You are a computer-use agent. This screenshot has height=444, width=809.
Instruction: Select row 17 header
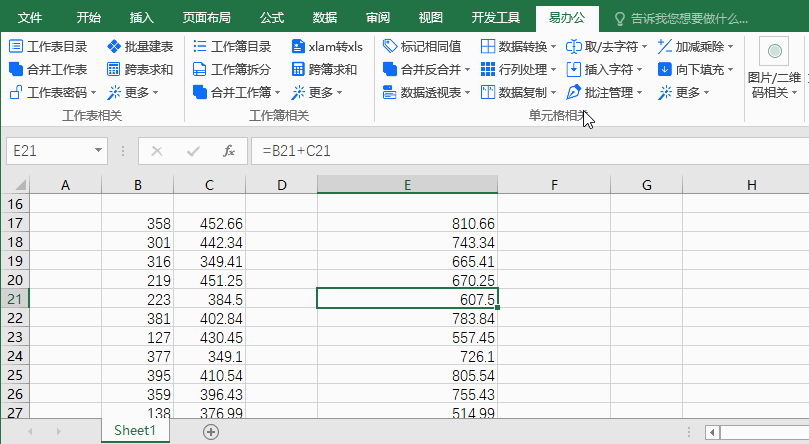15,223
